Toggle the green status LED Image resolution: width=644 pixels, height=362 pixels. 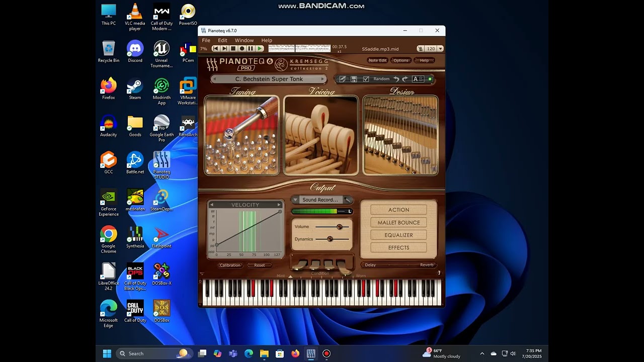coord(430,79)
